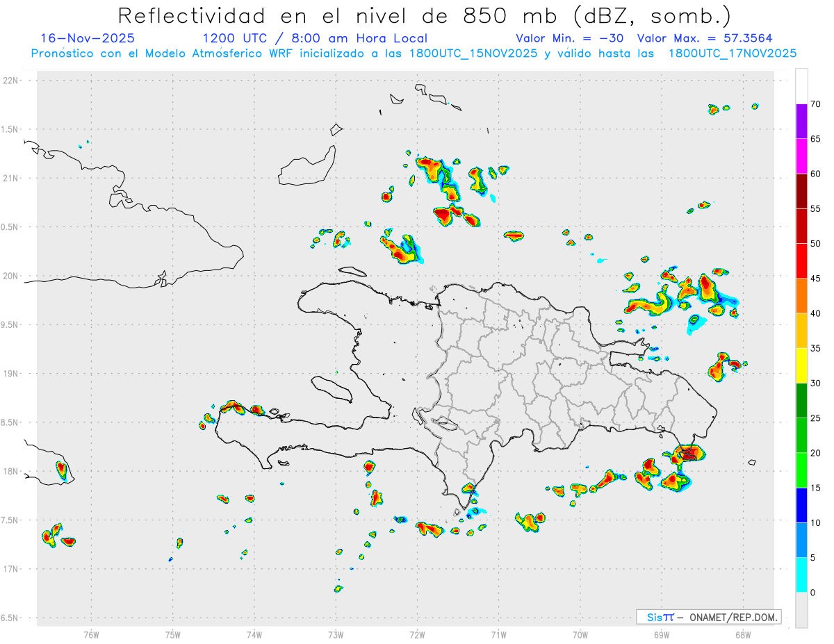Viewport: 834px width, 644px height.
Task: Click '1200 UTC / 8:00 am Hora Local'
Action: click(315, 38)
